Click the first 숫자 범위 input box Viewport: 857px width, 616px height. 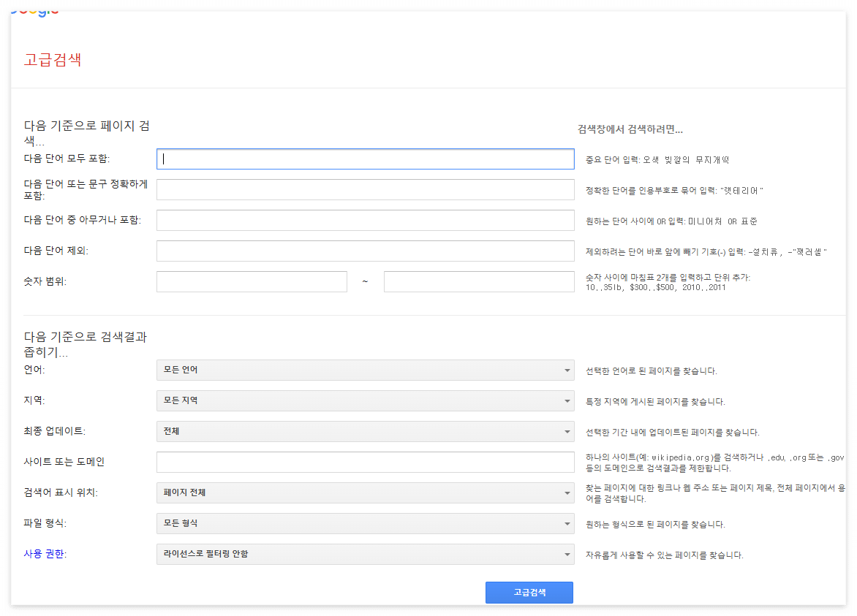(252, 281)
